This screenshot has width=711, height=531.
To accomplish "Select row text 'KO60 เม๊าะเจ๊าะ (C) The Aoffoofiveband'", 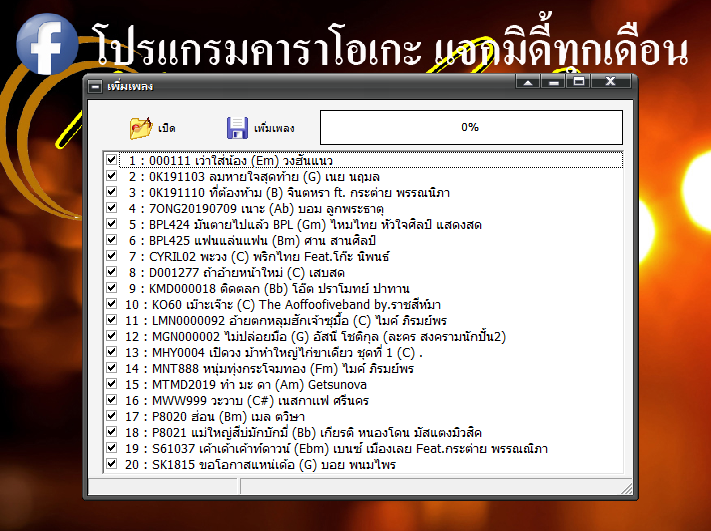I will 261,304.
